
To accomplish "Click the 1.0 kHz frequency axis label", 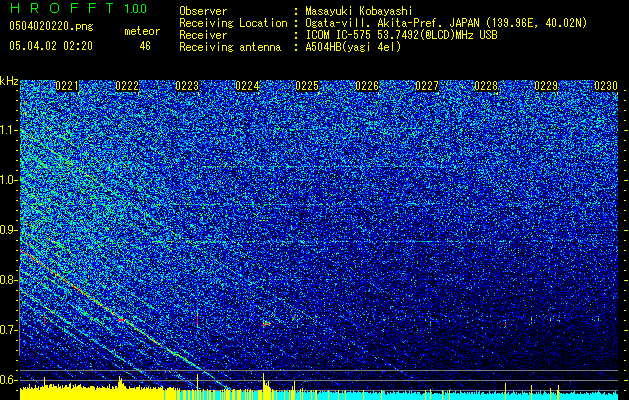I will pos(9,180).
